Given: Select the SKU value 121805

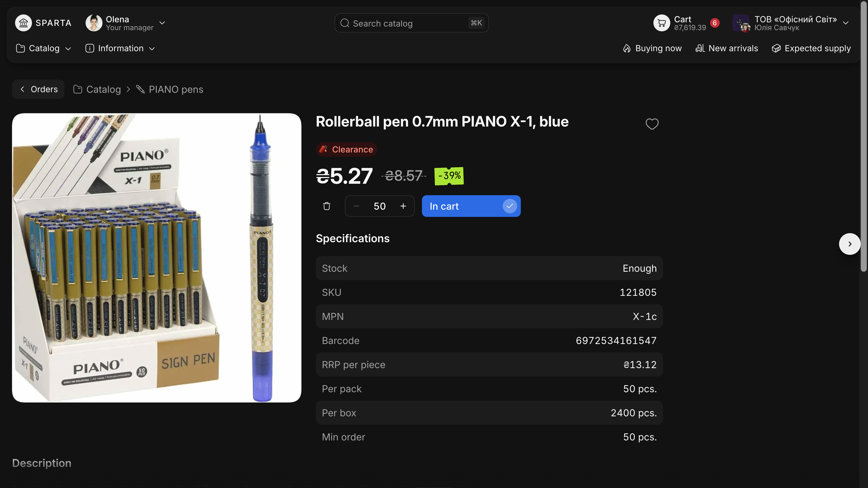Looking at the screenshot, I should click(638, 292).
